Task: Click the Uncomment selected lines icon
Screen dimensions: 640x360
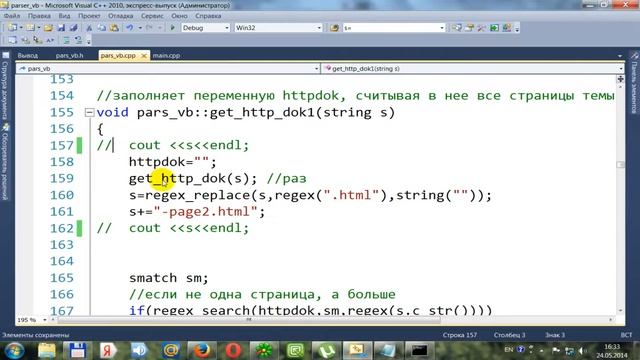Action: point(78,40)
